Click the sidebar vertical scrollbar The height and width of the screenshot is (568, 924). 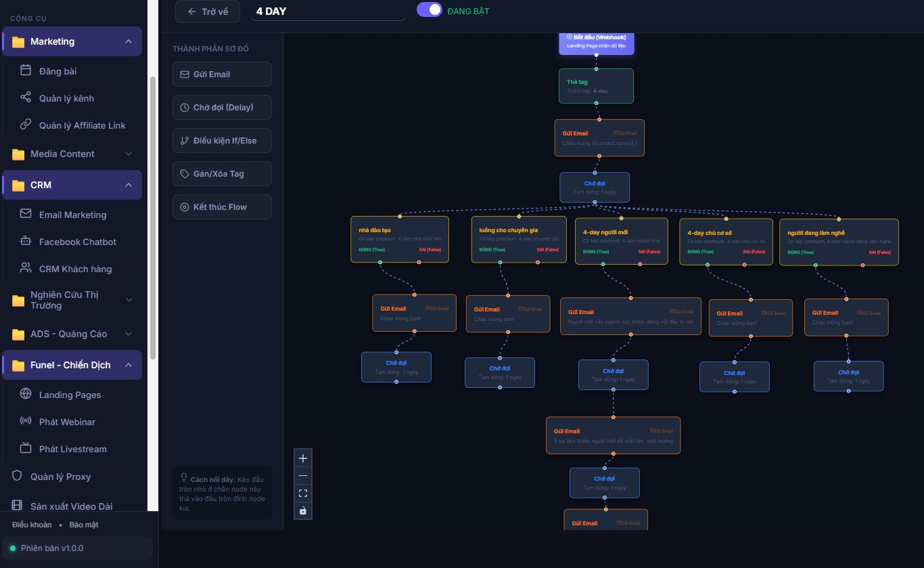[153, 217]
